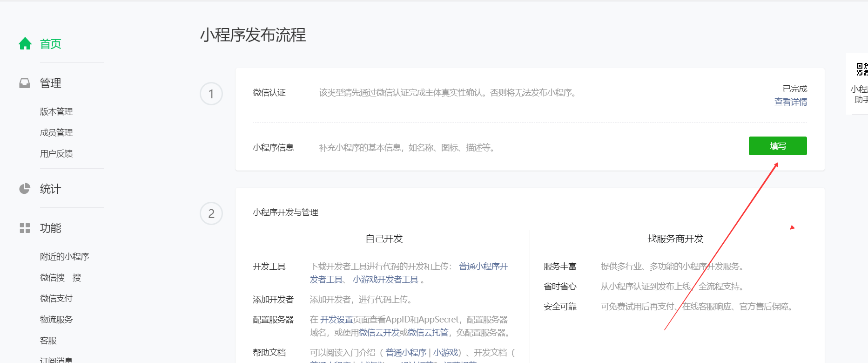868x363 pixels.
Task: Open 客服 feature in sidebar
Action: pos(48,340)
